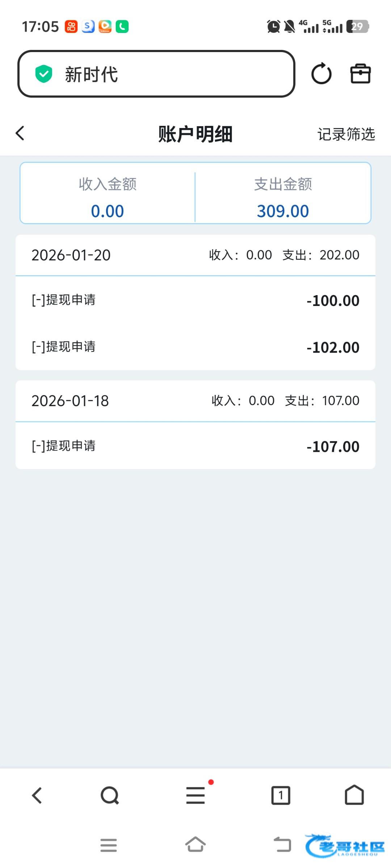The width and height of the screenshot is (391, 868).
Task: Tap the browser back arrow in bottom toolbar
Action: click(x=37, y=795)
